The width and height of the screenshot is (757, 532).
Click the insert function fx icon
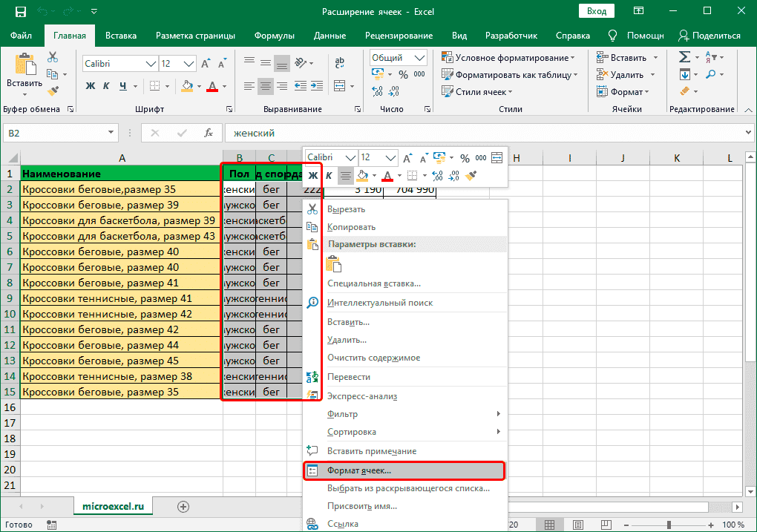coord(210,134)
